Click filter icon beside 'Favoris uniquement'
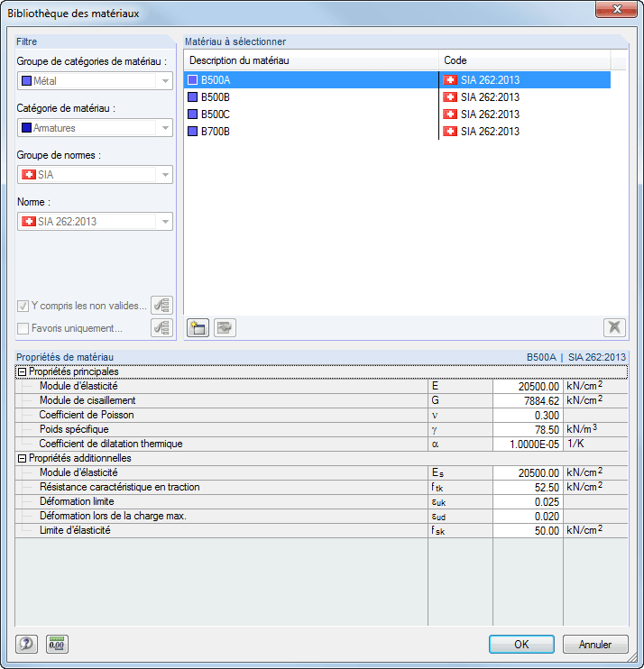This screenshot has width=644, height=669. pyautogui.click(x=161, y=327)
